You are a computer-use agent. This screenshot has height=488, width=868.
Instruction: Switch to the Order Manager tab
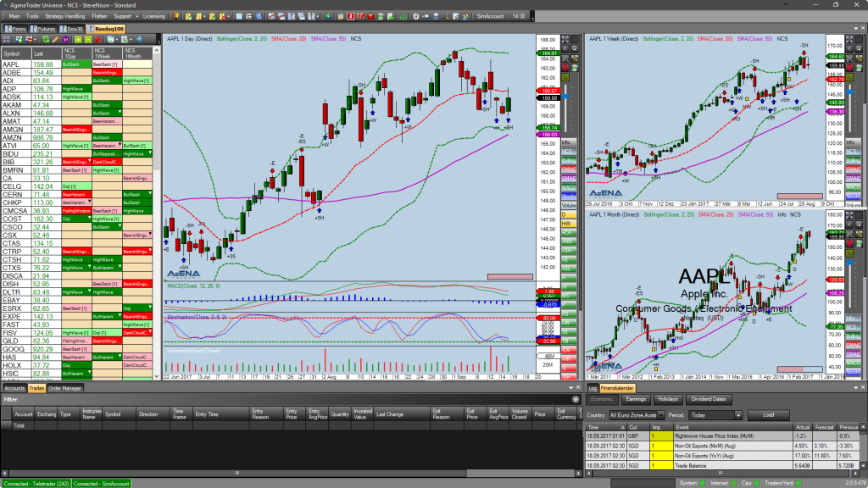(x=64, y=388)
